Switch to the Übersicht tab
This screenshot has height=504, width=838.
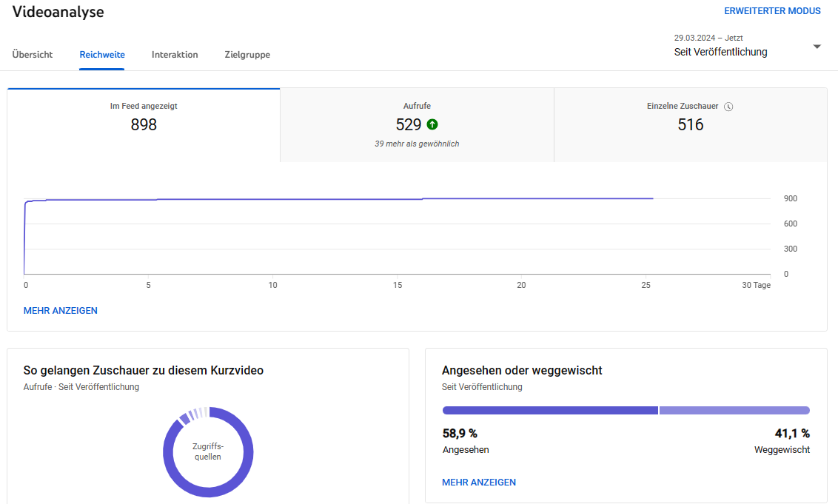33,55
